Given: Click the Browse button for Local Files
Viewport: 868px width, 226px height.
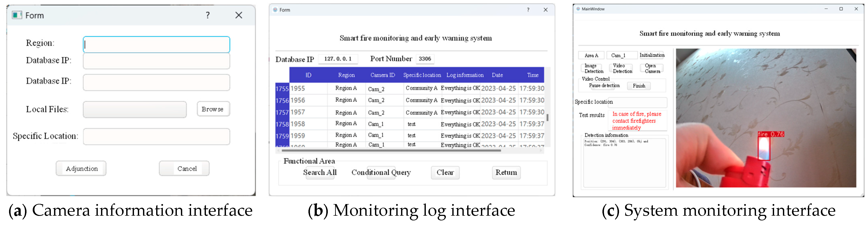Looking at the screenshot, I should (x=213, y=109).
